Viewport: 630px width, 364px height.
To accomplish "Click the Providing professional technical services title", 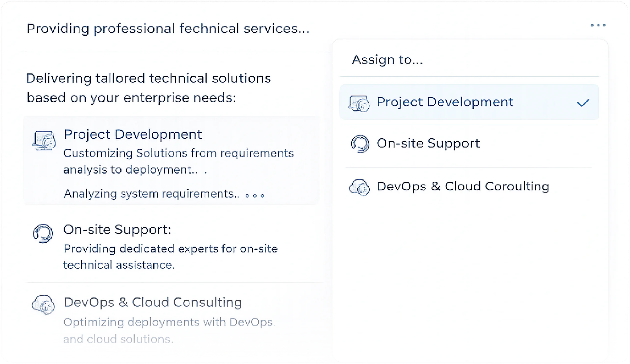I will tap(168, 29).
